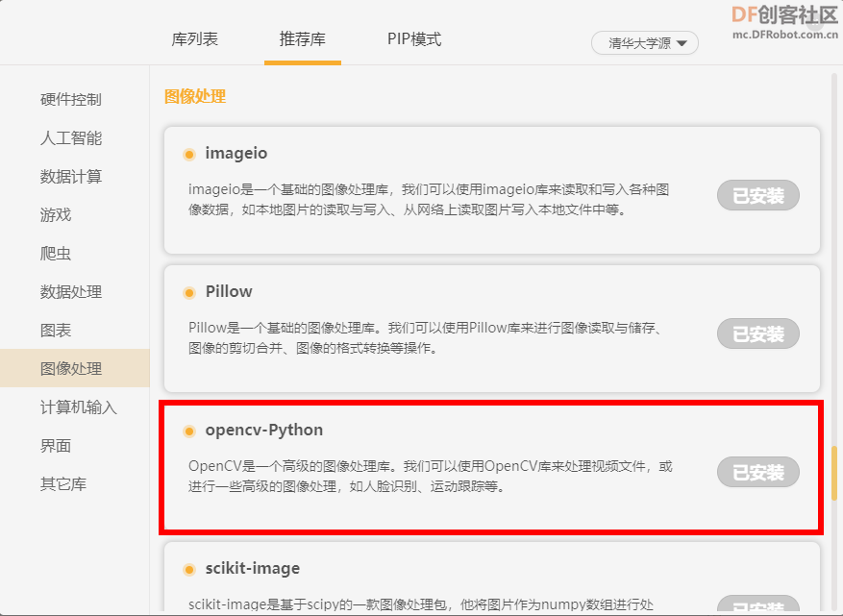
Task: Go to the 游戏 category
Action: tap(56, 215)
